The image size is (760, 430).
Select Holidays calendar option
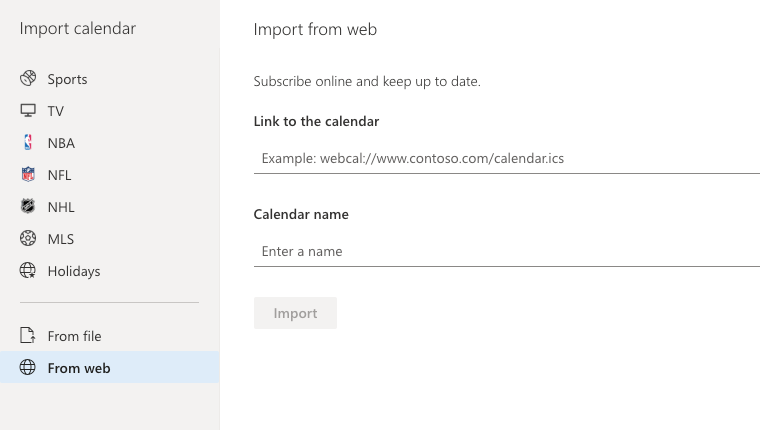[x=110, y=271]
